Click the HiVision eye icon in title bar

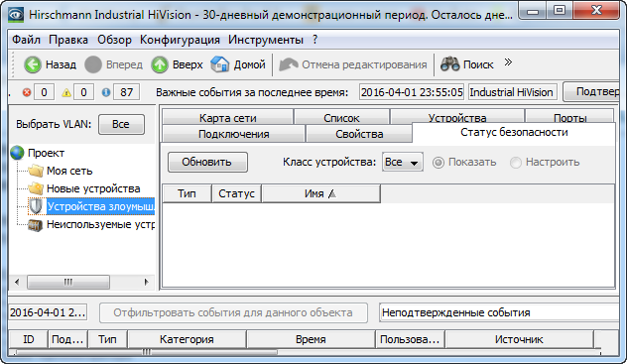point(16,15)
